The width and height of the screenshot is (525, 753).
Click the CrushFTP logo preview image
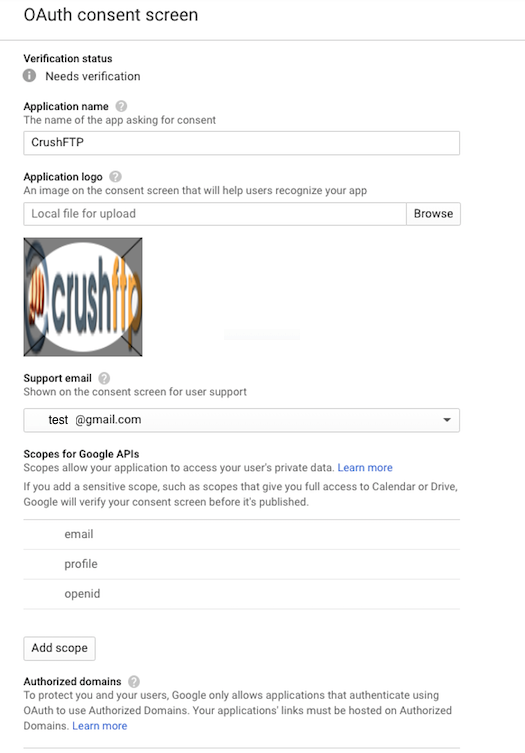coord(83,297)
